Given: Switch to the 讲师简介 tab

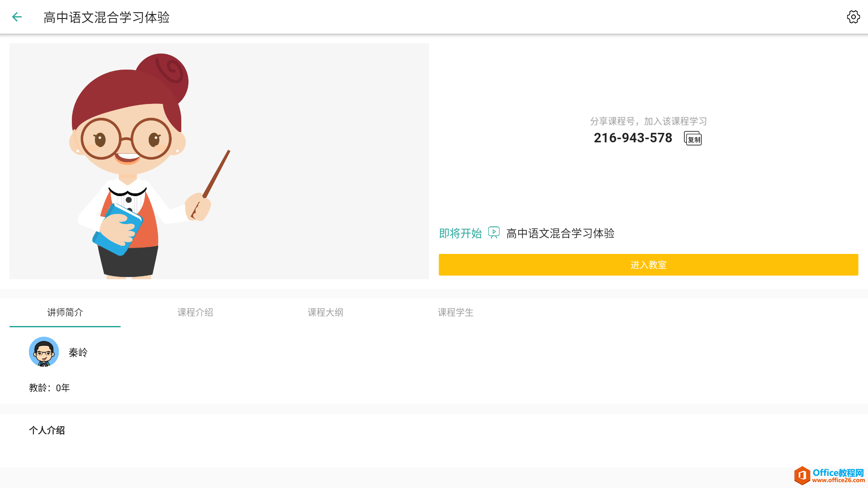Looking at the screenshot, I should tap(65, 312).
